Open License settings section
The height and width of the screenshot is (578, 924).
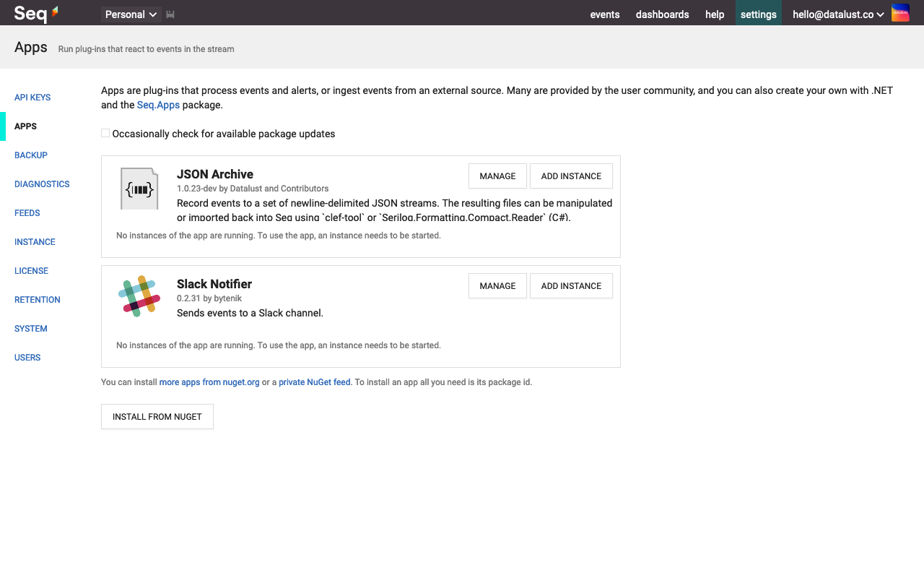[x=31, y=271]
